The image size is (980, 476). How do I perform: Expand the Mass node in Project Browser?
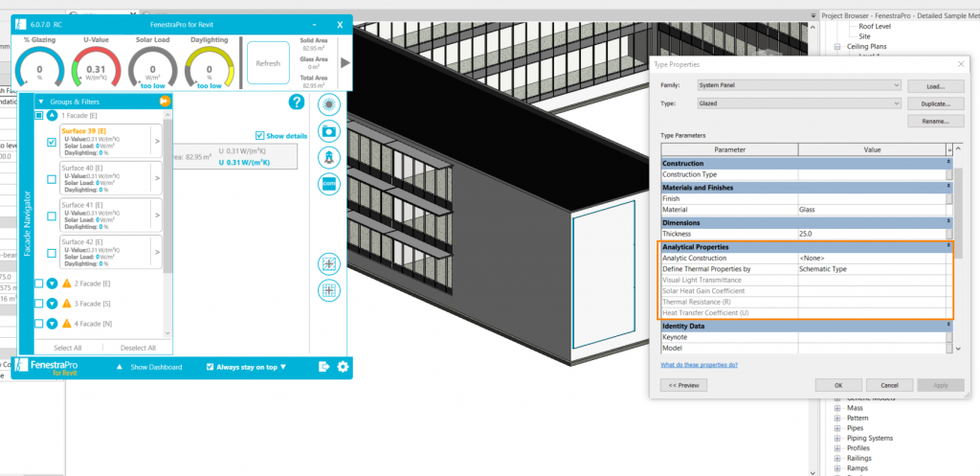tap(837, 408)
